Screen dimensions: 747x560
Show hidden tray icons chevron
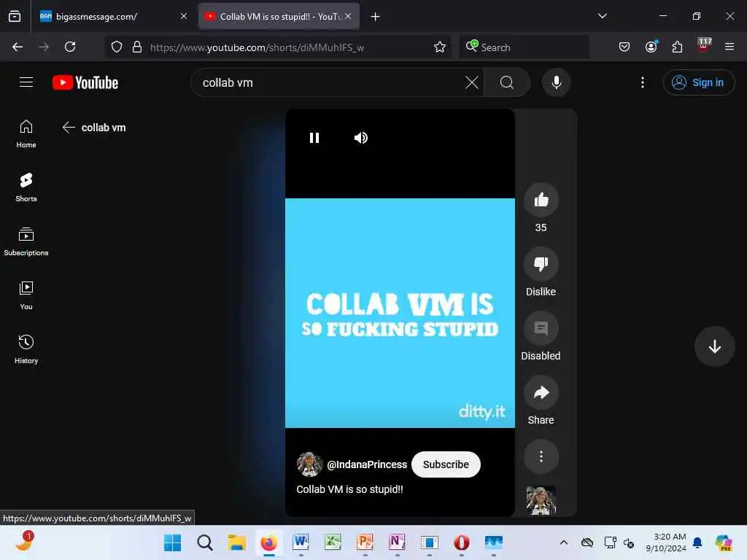coord(564,542)
